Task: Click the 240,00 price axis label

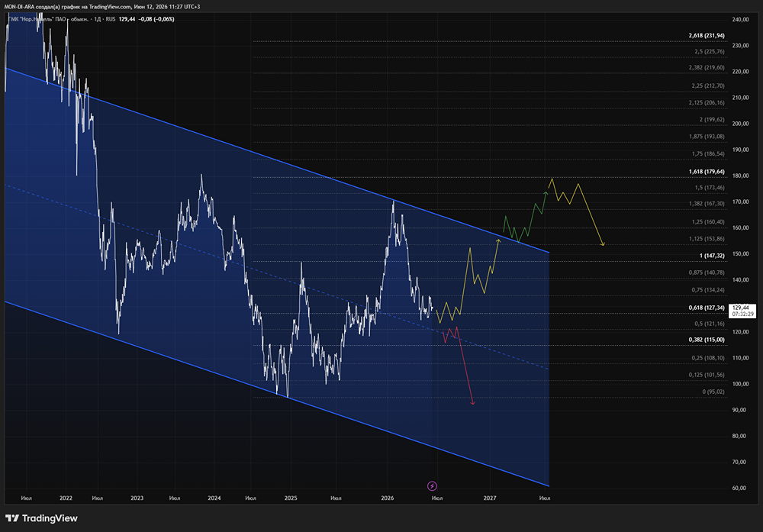Action: pos(740,20)
